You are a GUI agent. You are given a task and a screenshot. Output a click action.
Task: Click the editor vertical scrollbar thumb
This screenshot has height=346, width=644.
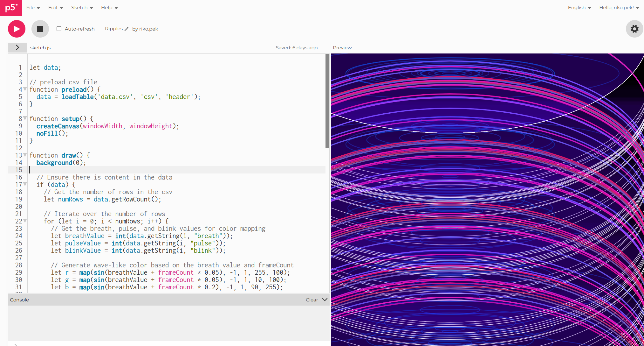pyautogui.click(x=327, y=101)
